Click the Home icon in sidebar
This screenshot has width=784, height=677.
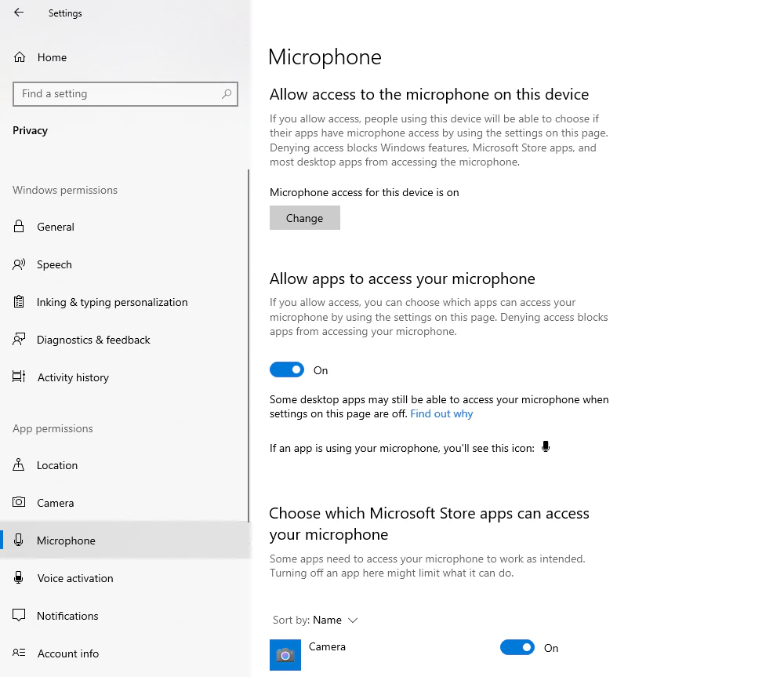point(20,57)
